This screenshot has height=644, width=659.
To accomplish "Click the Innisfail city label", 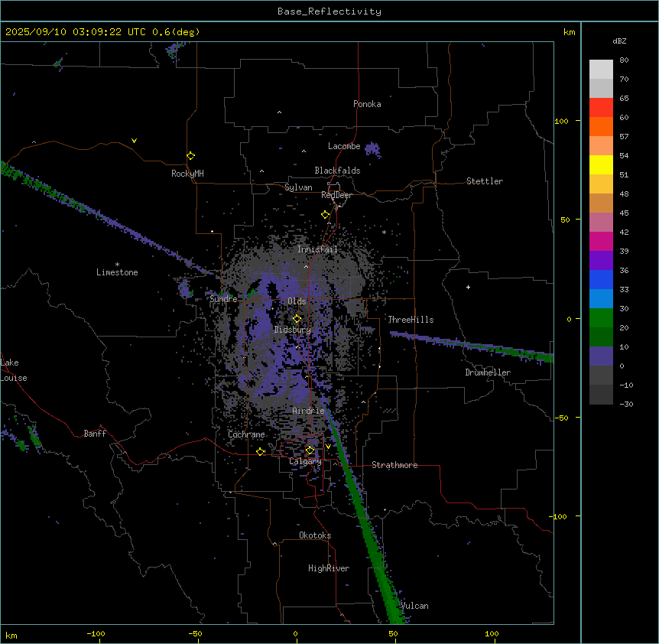I will pos(317,249).
